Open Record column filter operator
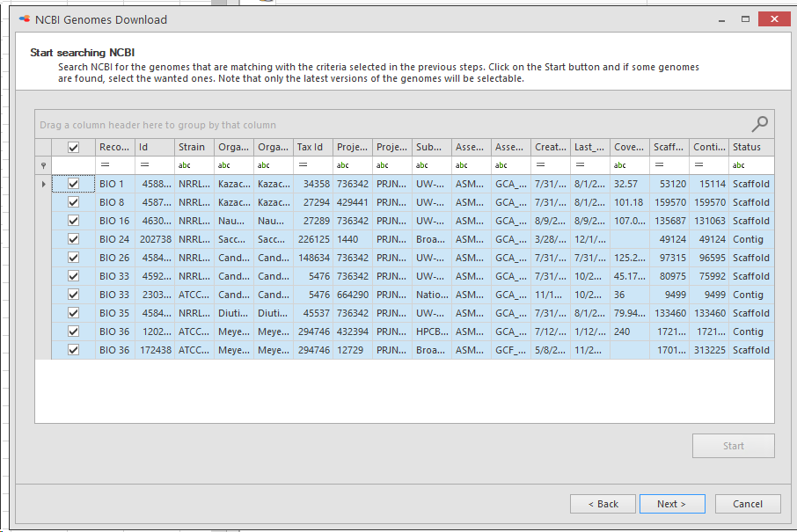This screenshot has height=532, width=797. click(x=106, y=165)
